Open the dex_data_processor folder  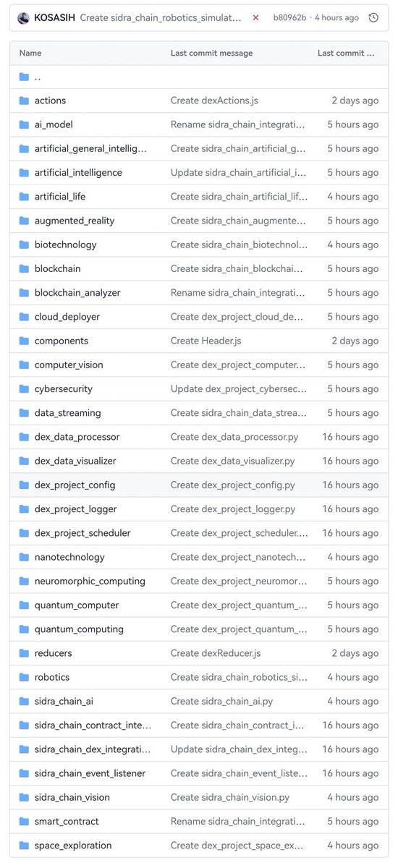(77, 437)
